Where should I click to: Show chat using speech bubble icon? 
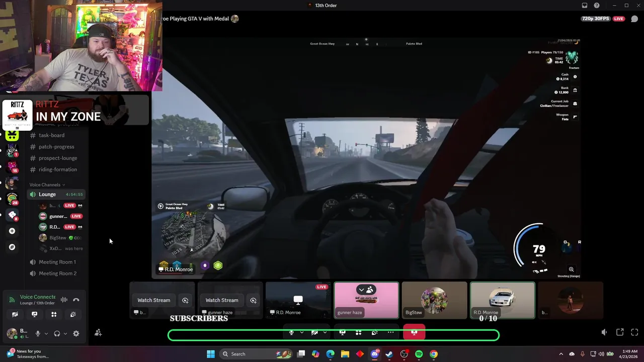click(634, 19)
